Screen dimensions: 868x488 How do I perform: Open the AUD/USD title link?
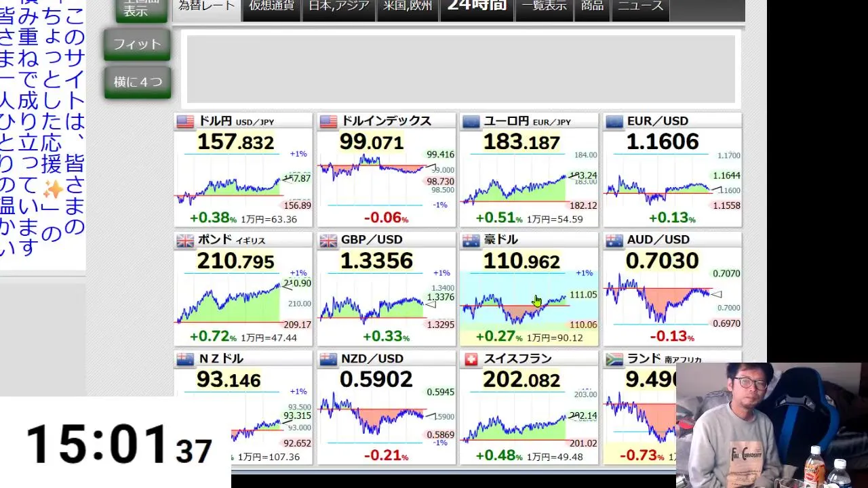pyautogui.click(x=658, y=239)
